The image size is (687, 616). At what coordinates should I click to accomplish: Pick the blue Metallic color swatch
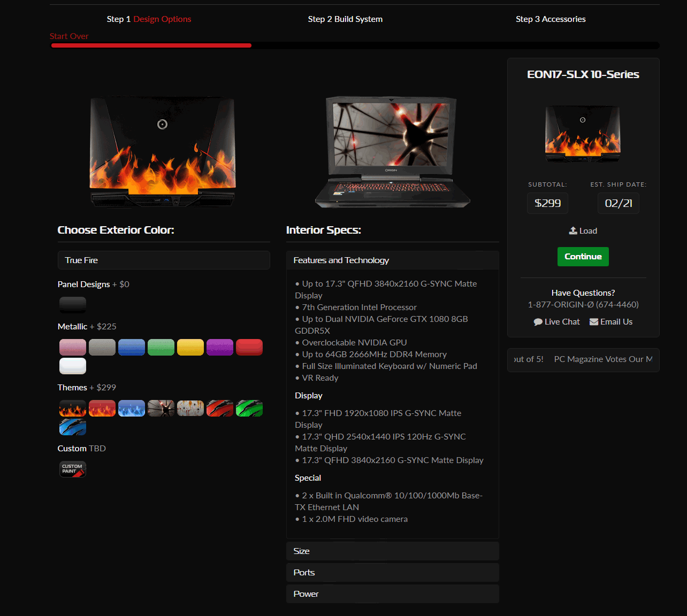pyautogui.click(x=132, y=347)
